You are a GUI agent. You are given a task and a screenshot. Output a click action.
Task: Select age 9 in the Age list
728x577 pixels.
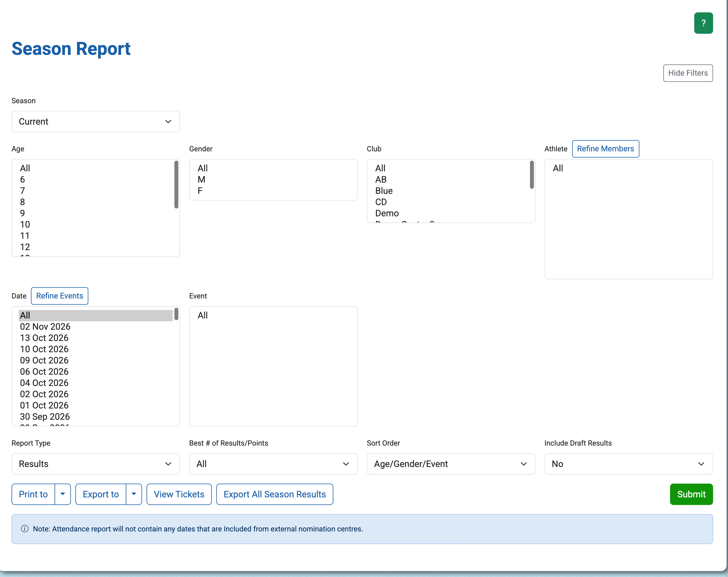tap(96, 213)
